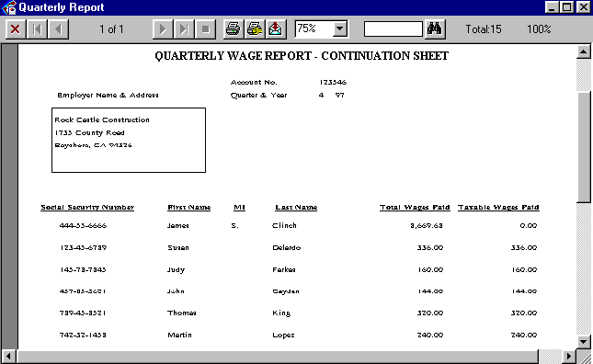Go to previous page arrow
This screenshot has width=593, height=364.
click(58, 29)
